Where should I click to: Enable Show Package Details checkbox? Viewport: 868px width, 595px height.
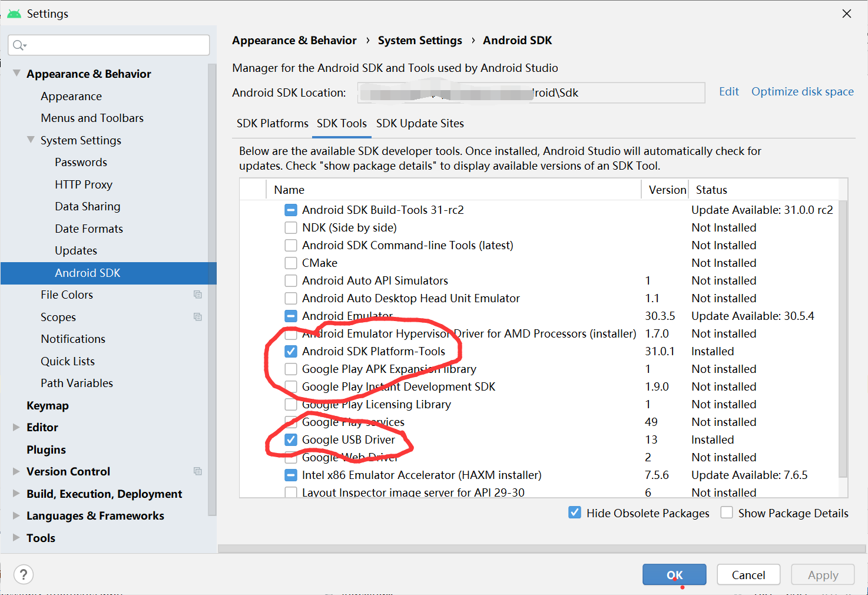pyautogui.click(x=727, y=513)
